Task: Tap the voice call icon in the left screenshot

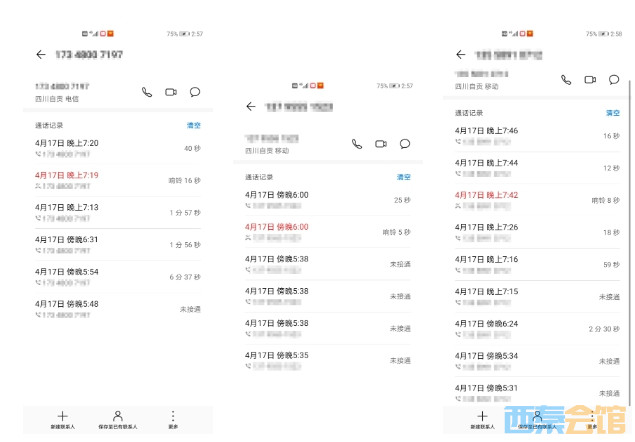Action: (x=147, y=92)
